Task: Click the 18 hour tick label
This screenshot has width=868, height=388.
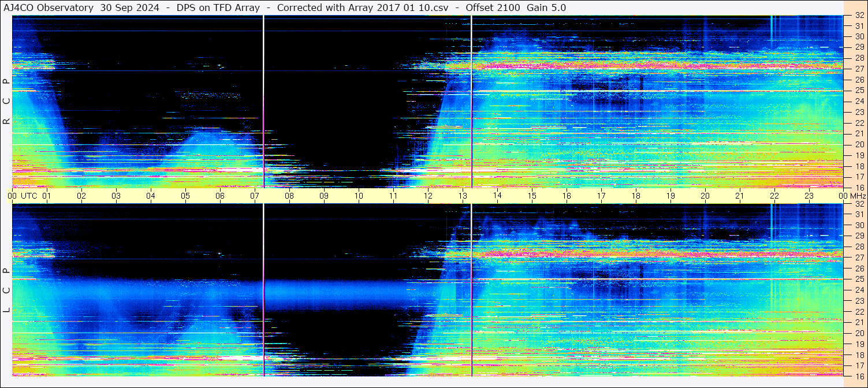Action: coord(636,196)
